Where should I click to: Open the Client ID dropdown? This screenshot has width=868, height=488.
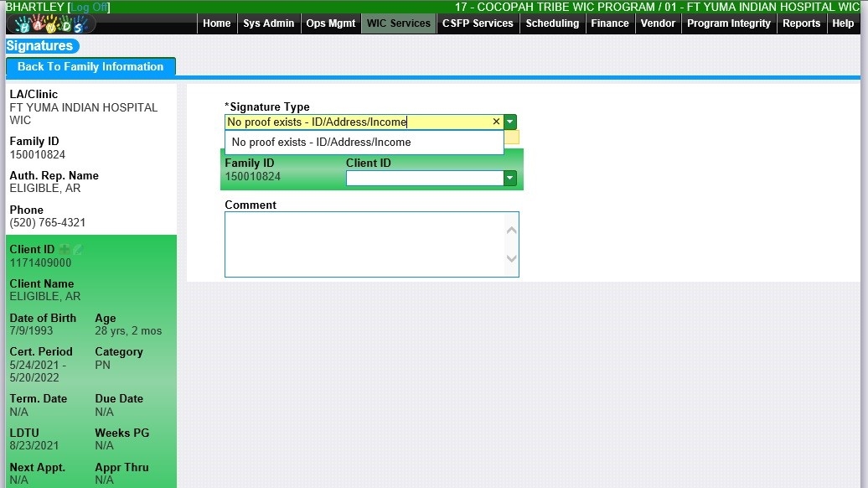509,178
